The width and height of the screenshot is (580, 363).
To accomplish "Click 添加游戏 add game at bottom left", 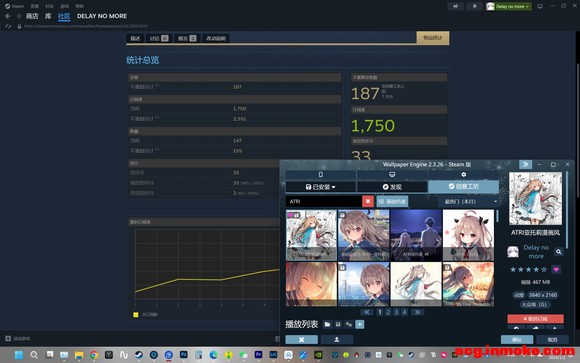I will (x=18, y=338).
